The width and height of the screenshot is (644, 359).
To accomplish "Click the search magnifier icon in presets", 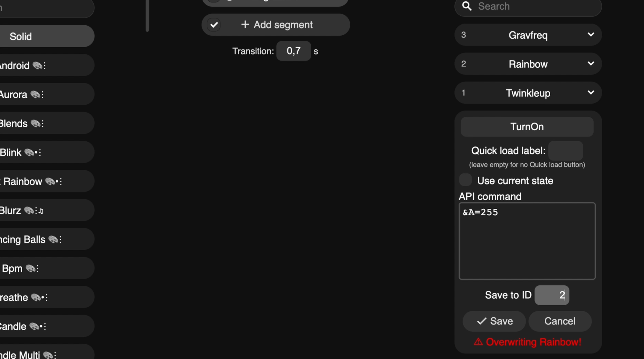I will [467, 6].
